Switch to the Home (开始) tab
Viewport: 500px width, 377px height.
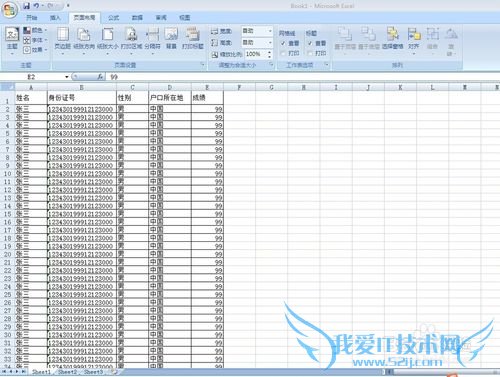(x=32, y=18)
